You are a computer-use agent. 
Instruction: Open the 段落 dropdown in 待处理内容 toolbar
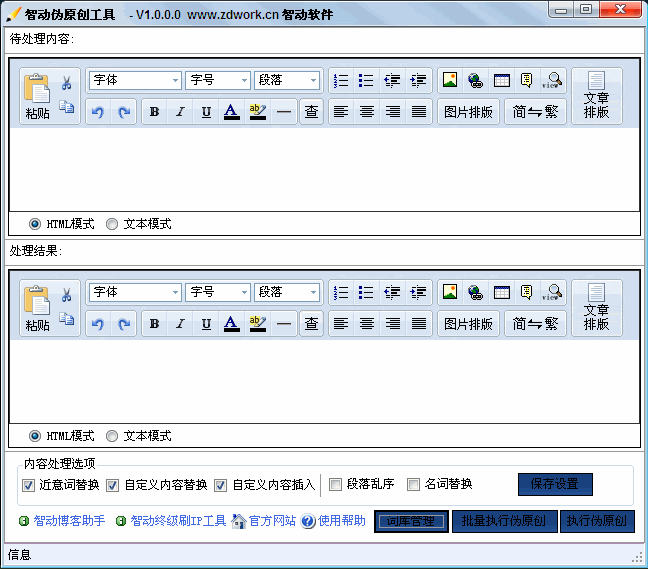click(287, 81)
